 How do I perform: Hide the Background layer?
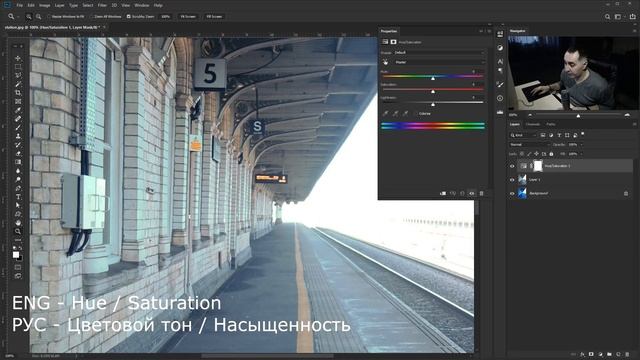(512, 193)
